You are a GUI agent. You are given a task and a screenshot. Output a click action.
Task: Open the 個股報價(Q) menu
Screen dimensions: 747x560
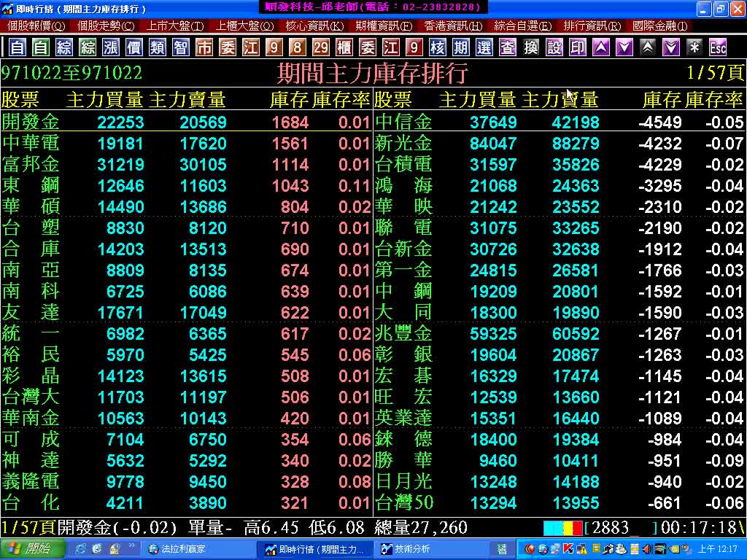36,26
